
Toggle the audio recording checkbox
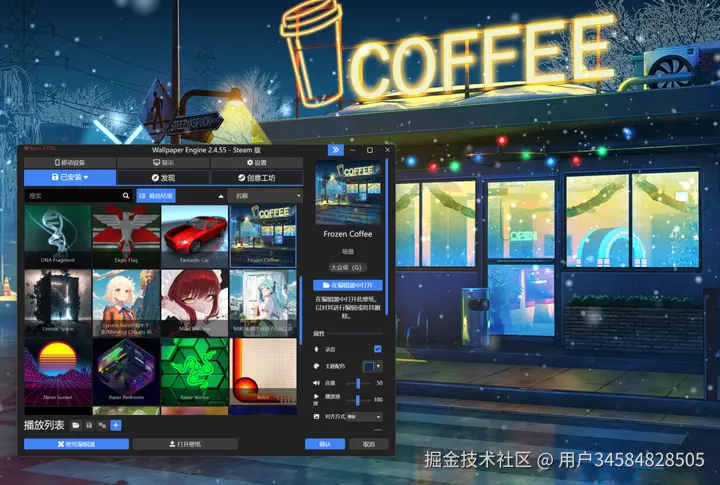377,349
